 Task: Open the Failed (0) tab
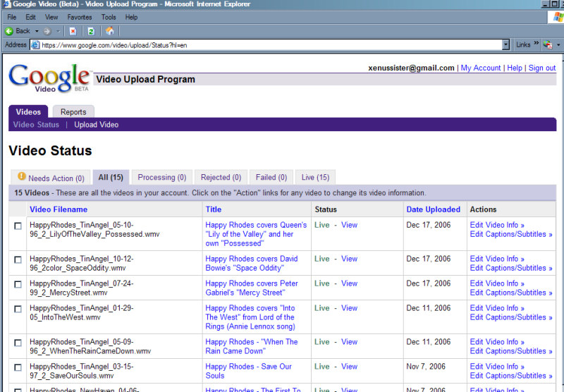click(271, 177)
